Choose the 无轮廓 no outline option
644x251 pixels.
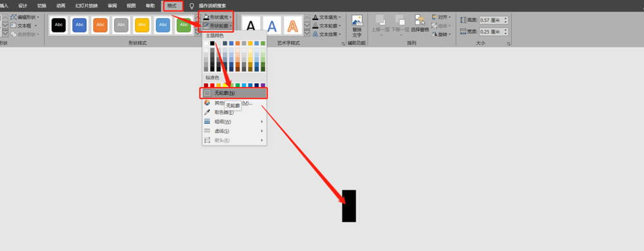tap(234, 93)
